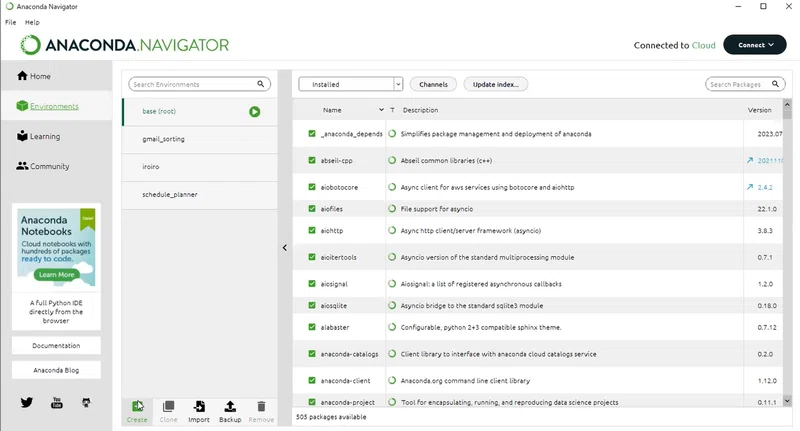Click the Channels button
Image resolution: width=800 pixels, height=431 pixels.
433,84
